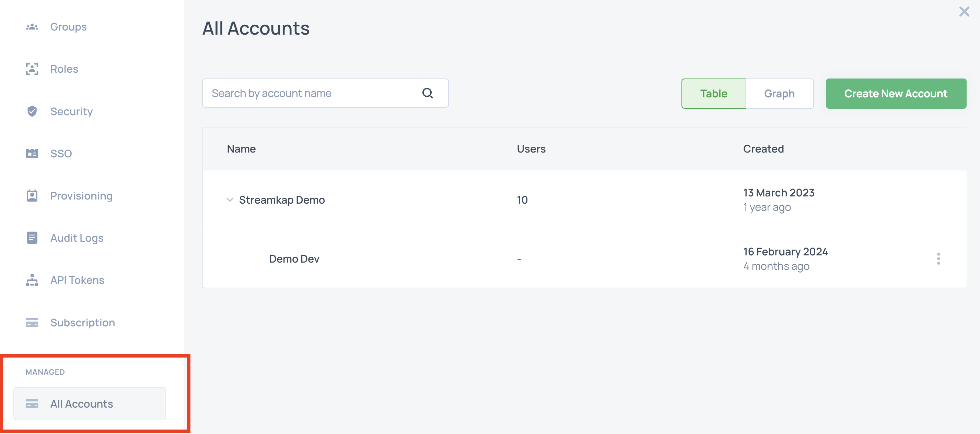Click the 13 March 2023 date
980x434 pixels.
779,193
